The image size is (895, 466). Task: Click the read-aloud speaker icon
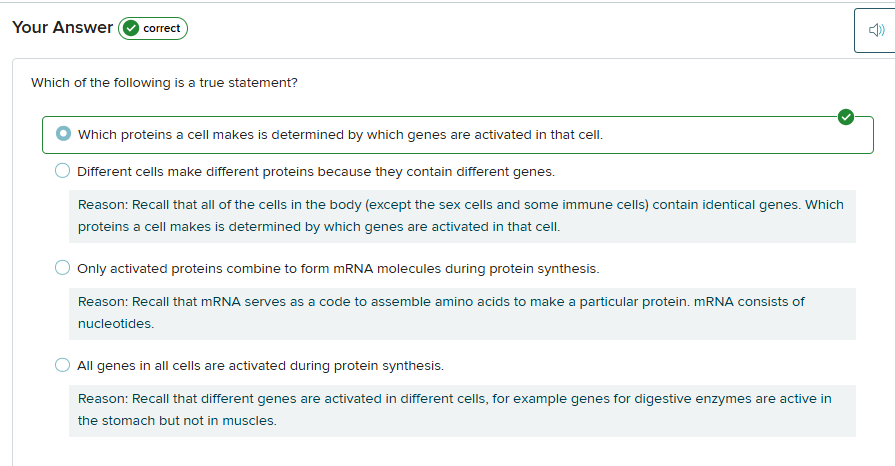coord(875,31)
